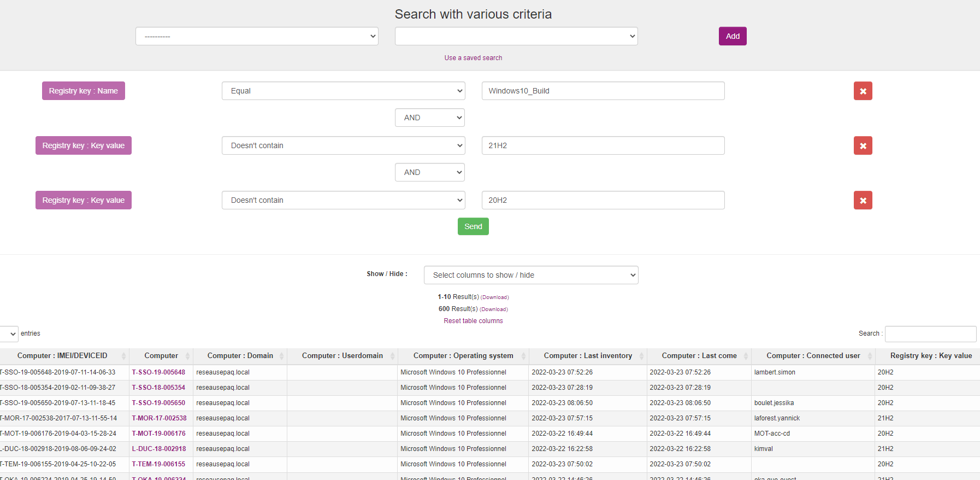This screenshot has width=980, height=480.
Task: Select connected user boulet.jessika cell
Action: (x=813, y=403)
